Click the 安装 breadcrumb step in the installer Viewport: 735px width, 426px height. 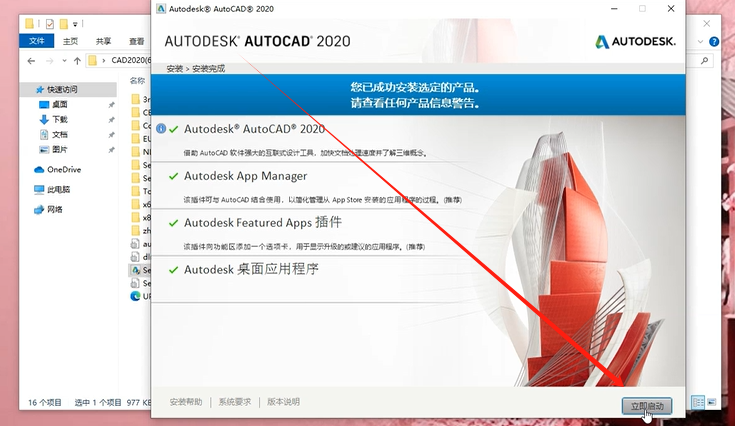click(174, 68)
